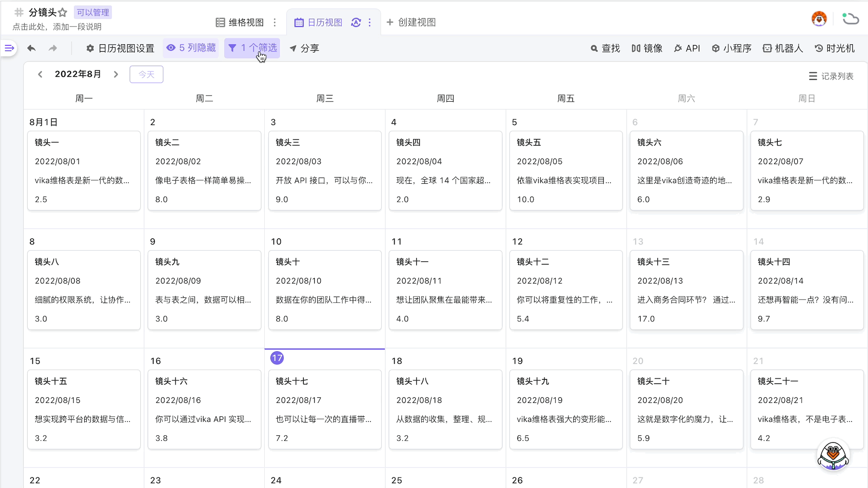Viewport: 868px width, 488px height.
Task: Open 查找 search tool
Action: coord(605,48)
